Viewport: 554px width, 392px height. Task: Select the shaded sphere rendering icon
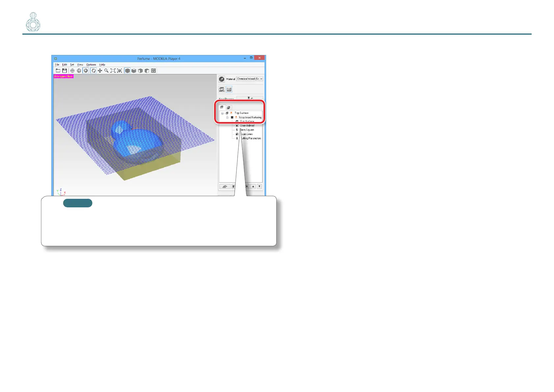86,70
